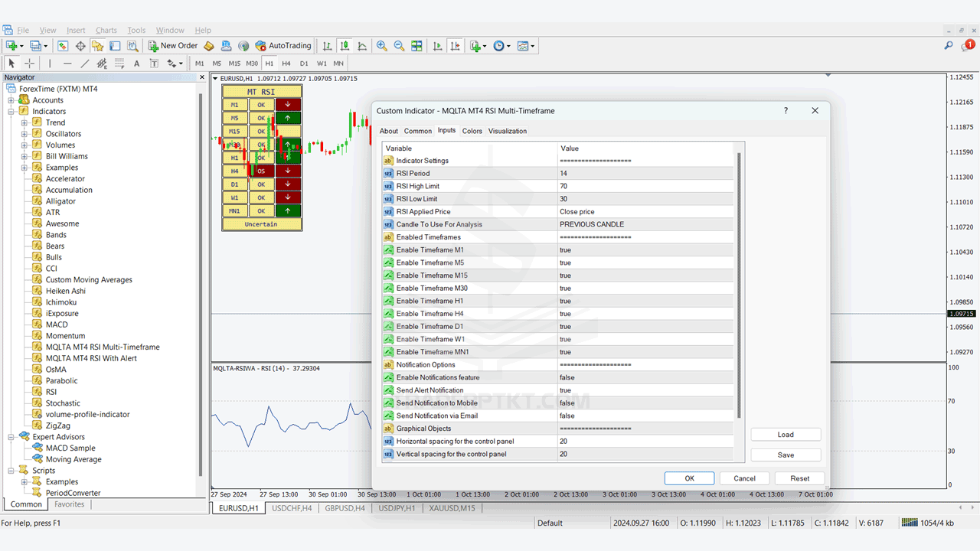
Task: Switch to the About tab in dialog
Action: (389, 131)
